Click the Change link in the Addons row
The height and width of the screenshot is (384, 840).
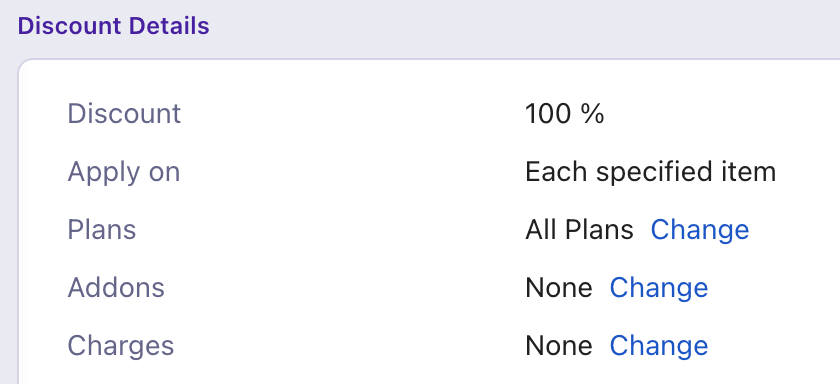tap(659, 288)
